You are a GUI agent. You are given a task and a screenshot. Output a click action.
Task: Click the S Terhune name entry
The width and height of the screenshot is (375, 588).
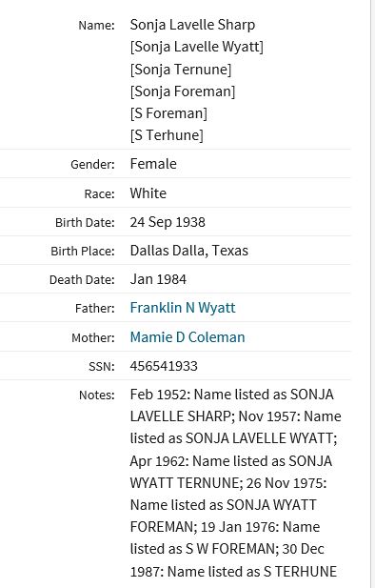pos(167,135)
